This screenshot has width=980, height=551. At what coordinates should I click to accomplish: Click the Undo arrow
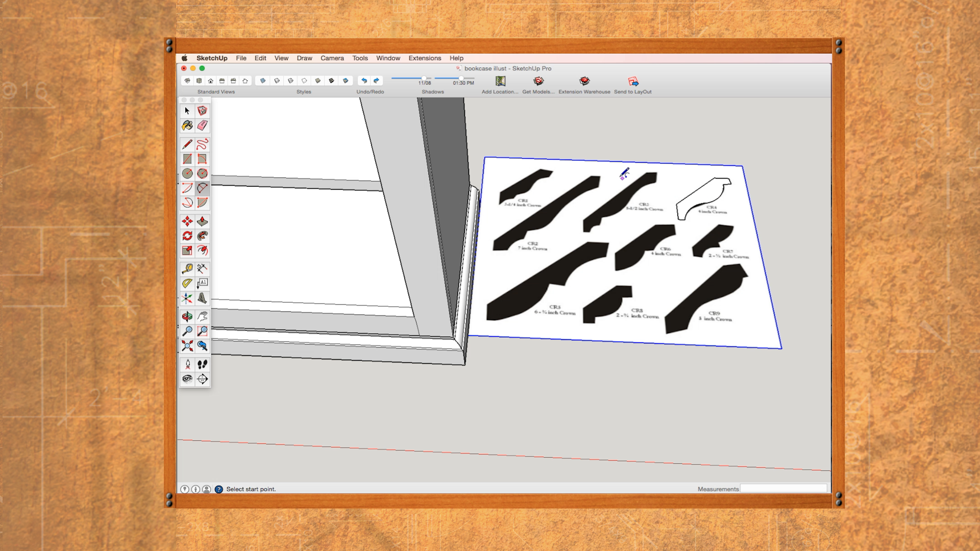[x=364, y=81]
